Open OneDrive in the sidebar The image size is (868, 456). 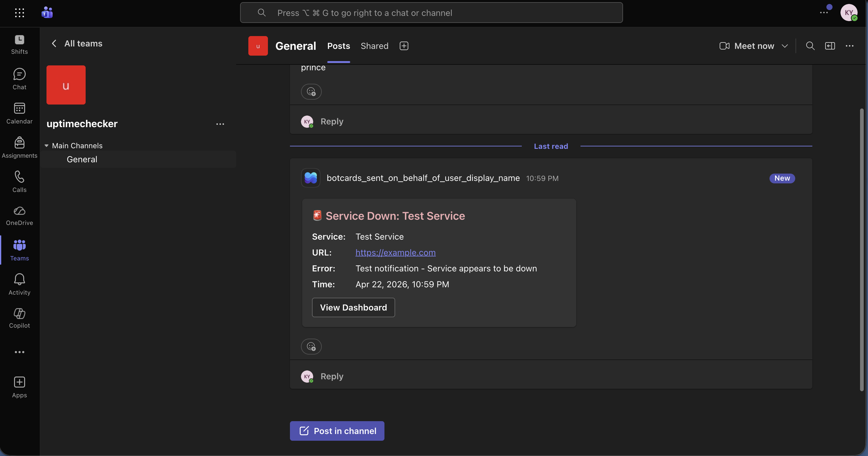tap(20, 216)
